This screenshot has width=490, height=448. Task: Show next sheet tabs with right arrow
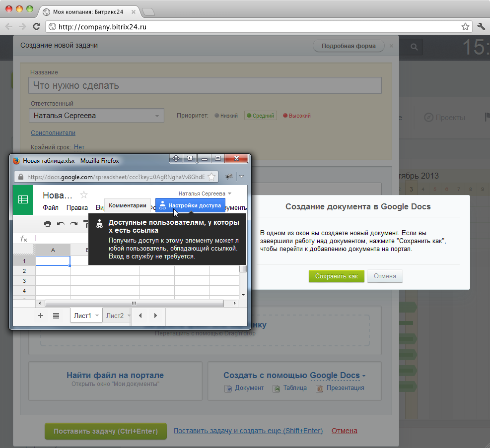155,316
